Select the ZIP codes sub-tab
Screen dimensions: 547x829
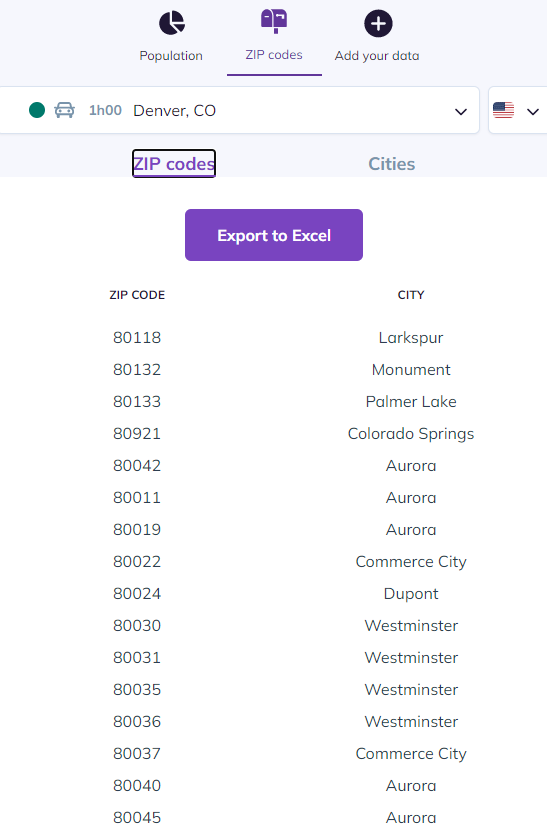tap(174, 164)
